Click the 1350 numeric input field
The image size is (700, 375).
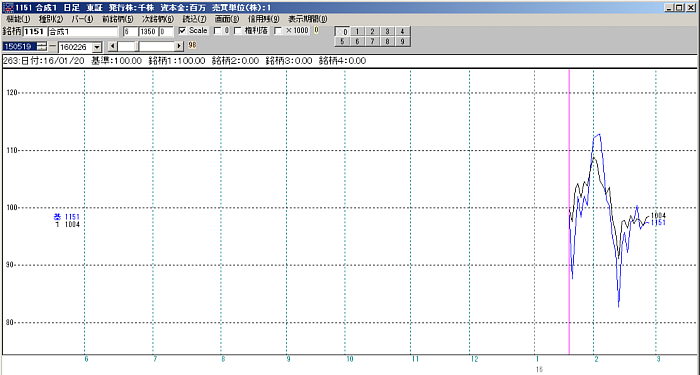coord(148,32)
